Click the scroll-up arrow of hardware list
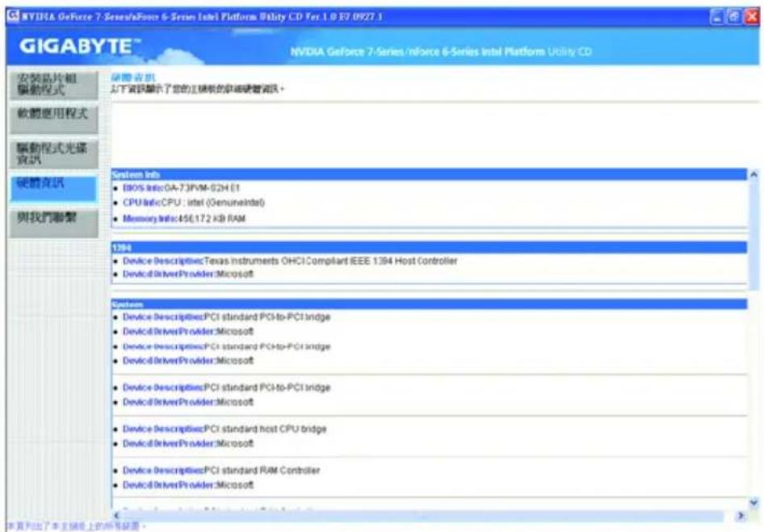Screen dimensions: 764x532 point(754,174)
